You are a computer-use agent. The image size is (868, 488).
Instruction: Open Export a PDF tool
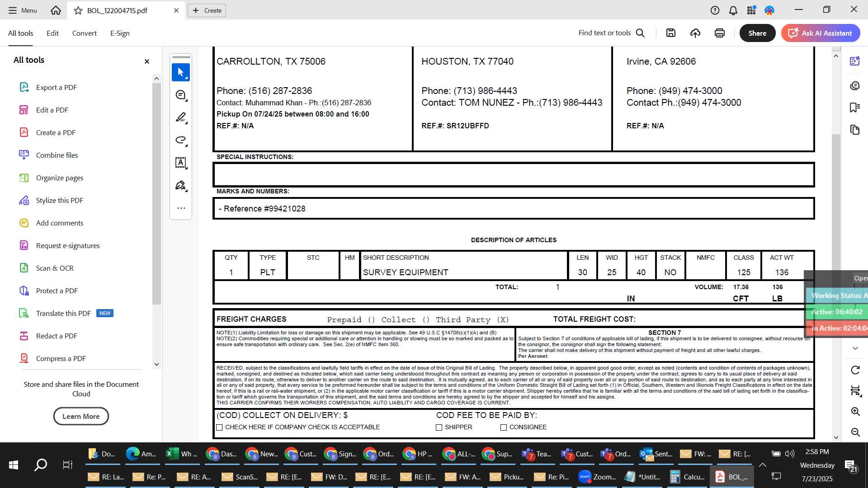(57, 87)
